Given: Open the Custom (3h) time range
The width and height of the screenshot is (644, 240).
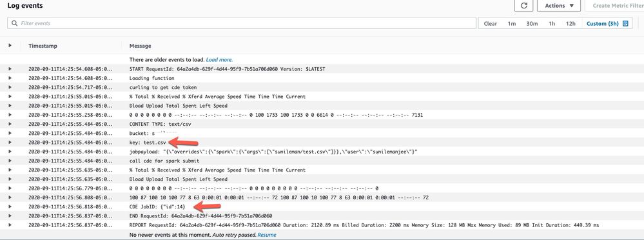Looking at the screenshot, I should tap(602, 23).
